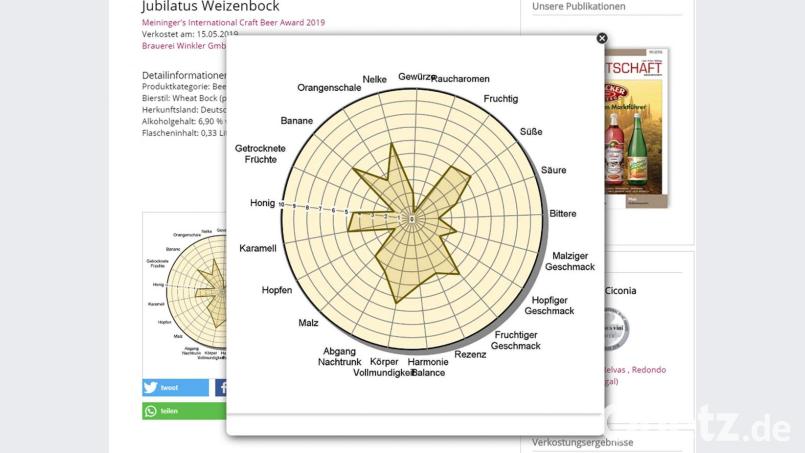Click the Getrocknete Früchte label in popup
This screenshot has width=805, height=453.
point(260,154)
